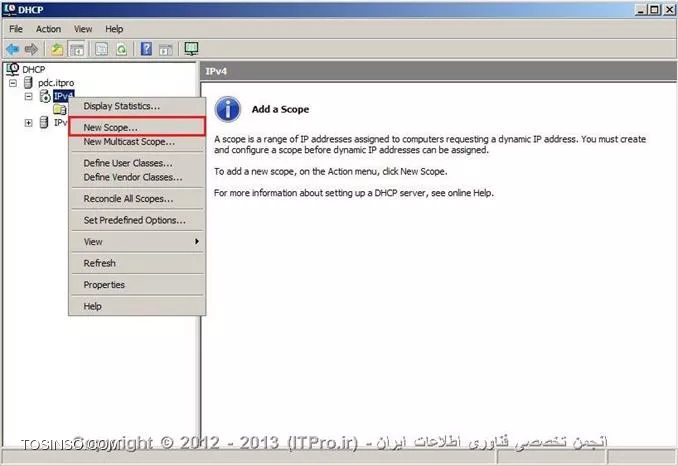Screen dimensions: 678x466
Task: Select Define User Classes...
Action: click(x=137, y=163)
